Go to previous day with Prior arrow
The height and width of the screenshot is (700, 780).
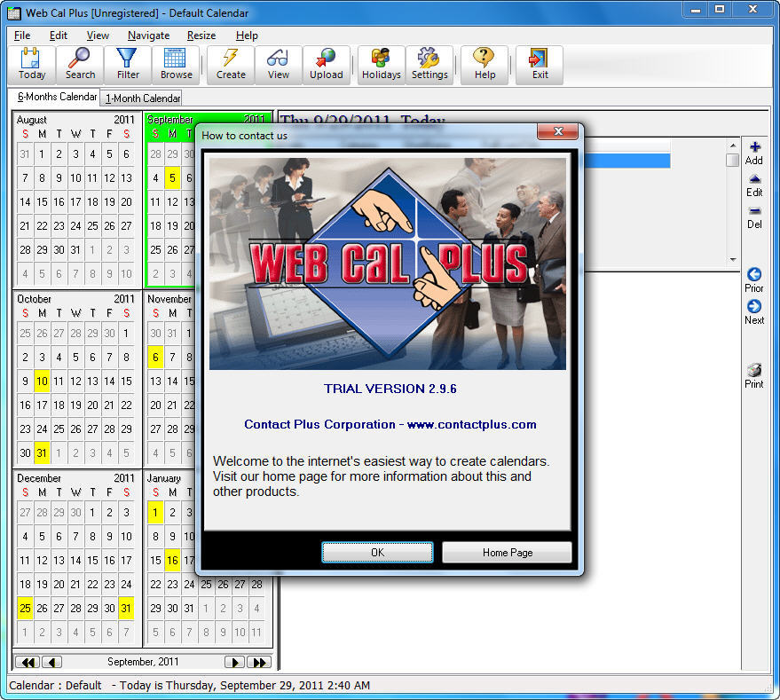point(754,280)
